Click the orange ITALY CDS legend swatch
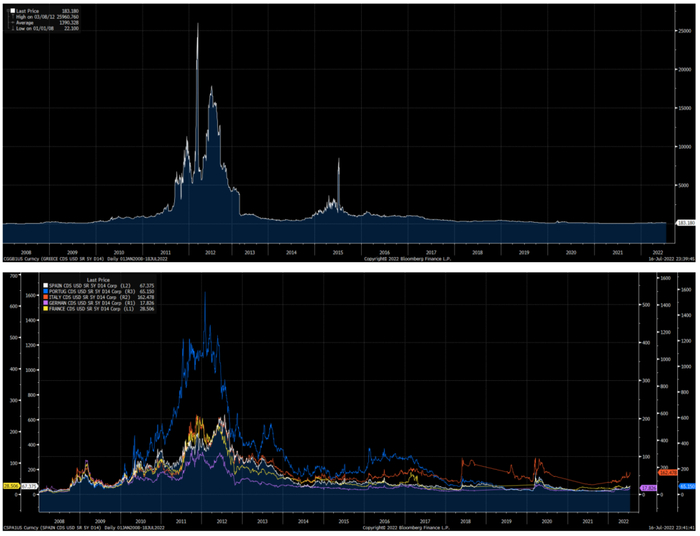Screen dimensions: 700x536 tap(46, 297)
